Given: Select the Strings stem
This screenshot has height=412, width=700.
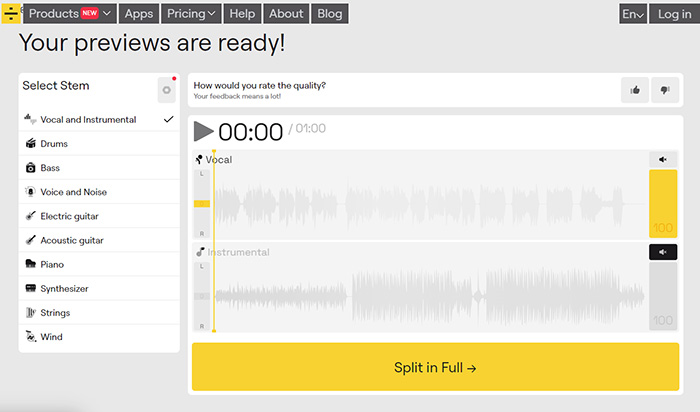Looking at the screenshot, I should point(99,312).
